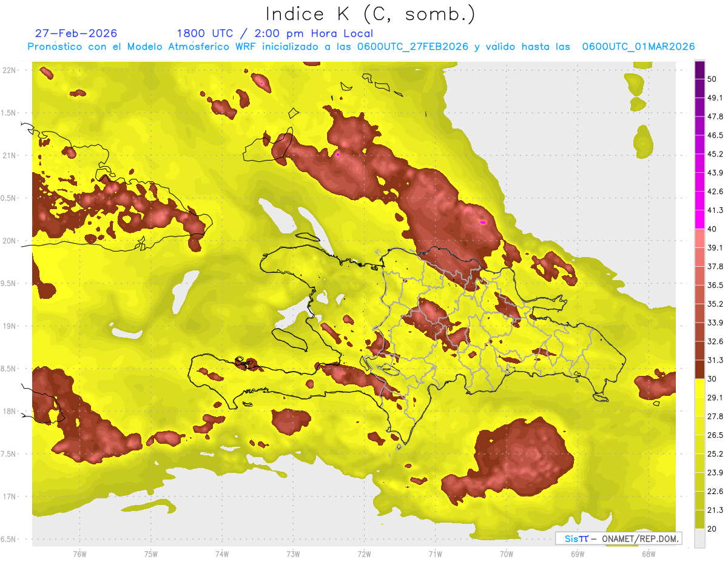
Task: Click the "18N" latitude label
Action: (x=9, y=412)
